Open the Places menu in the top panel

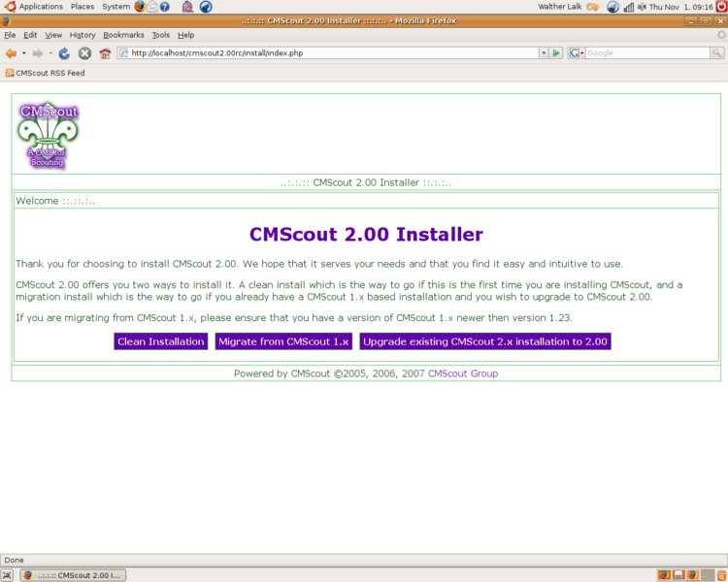(83, 7)
